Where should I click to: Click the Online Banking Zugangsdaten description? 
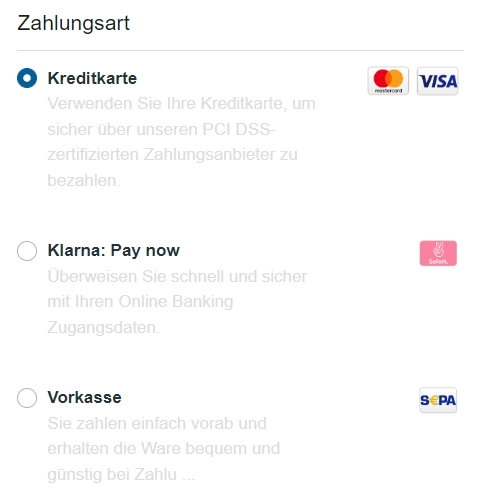coord(177,302)
